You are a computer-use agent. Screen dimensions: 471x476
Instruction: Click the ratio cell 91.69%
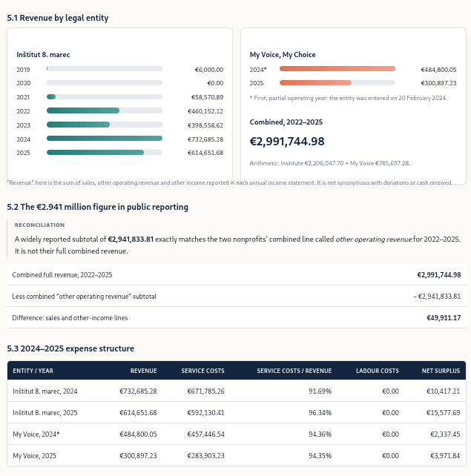tap(320, 391)
